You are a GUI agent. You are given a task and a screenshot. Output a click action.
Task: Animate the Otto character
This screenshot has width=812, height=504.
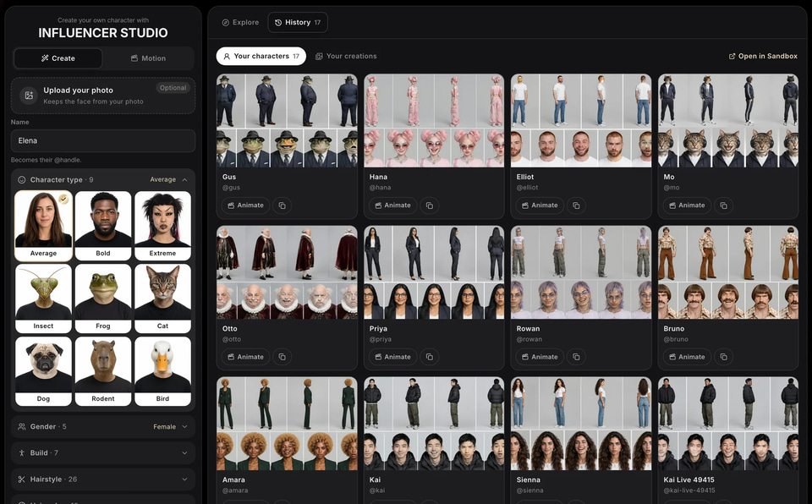coord(245,357)
